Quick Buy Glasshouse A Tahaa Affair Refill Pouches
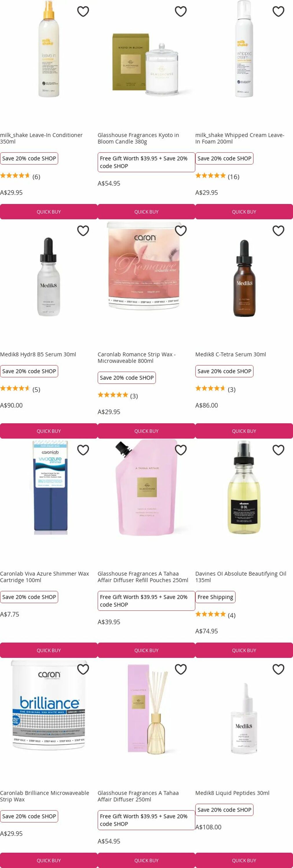The width and height of the screenshot is (293, 868). (x=146, y=650)
